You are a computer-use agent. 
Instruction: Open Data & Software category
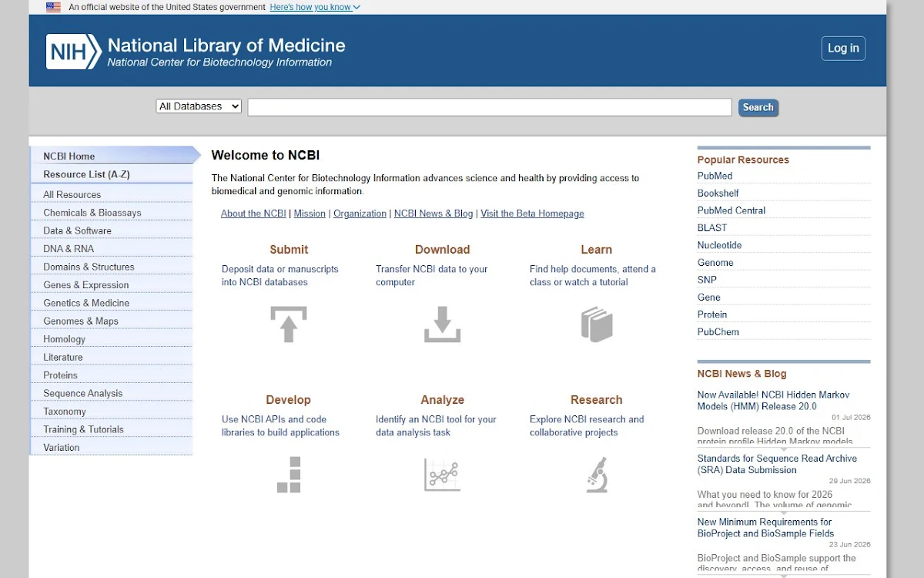coord(112,230)
